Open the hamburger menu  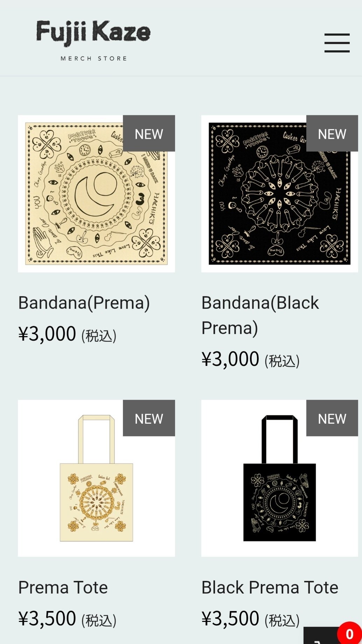coord(337,43)
